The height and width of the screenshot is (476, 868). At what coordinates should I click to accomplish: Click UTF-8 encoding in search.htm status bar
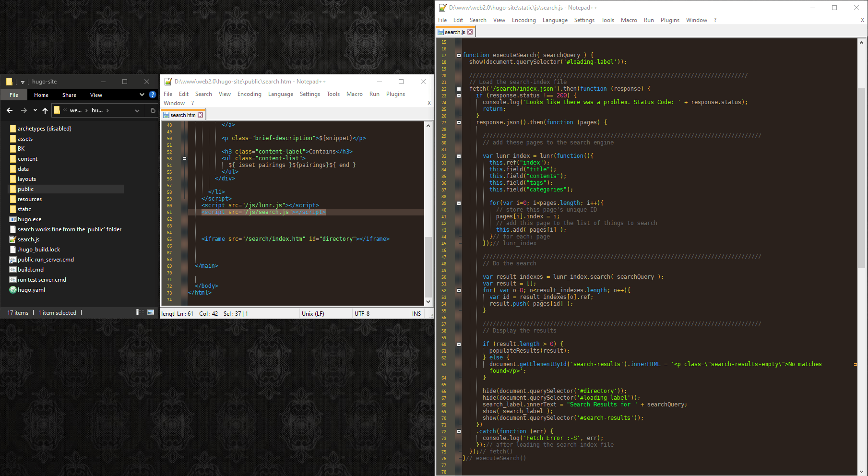coord(362,314)
